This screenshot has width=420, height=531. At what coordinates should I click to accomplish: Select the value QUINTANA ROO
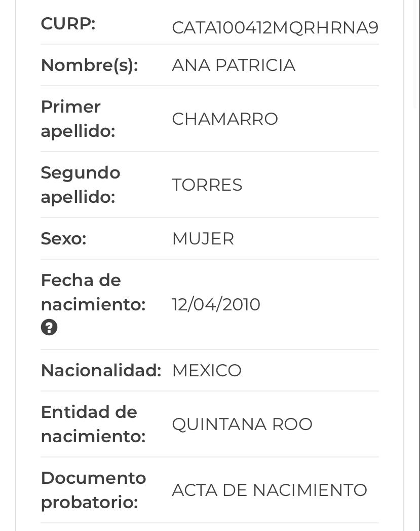click(242, 424)
